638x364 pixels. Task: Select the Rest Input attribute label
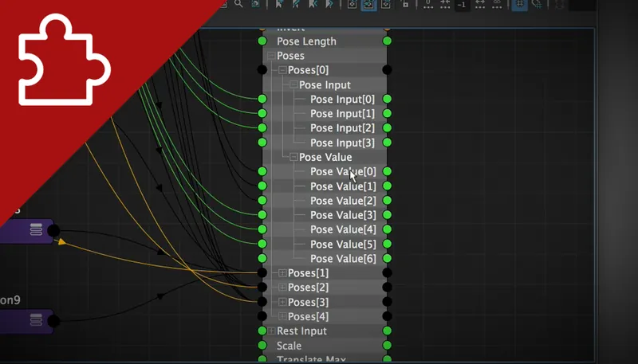click(302, 331)
